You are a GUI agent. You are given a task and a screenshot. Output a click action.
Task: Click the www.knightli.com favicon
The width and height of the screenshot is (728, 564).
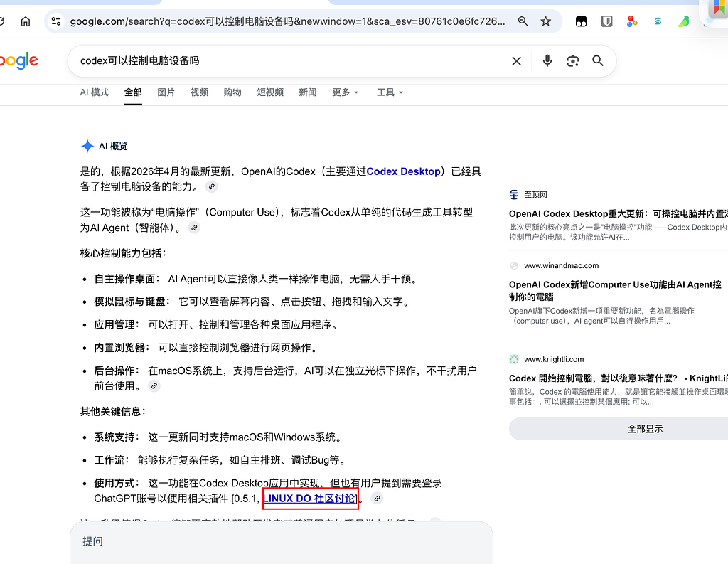pos(514,359)
